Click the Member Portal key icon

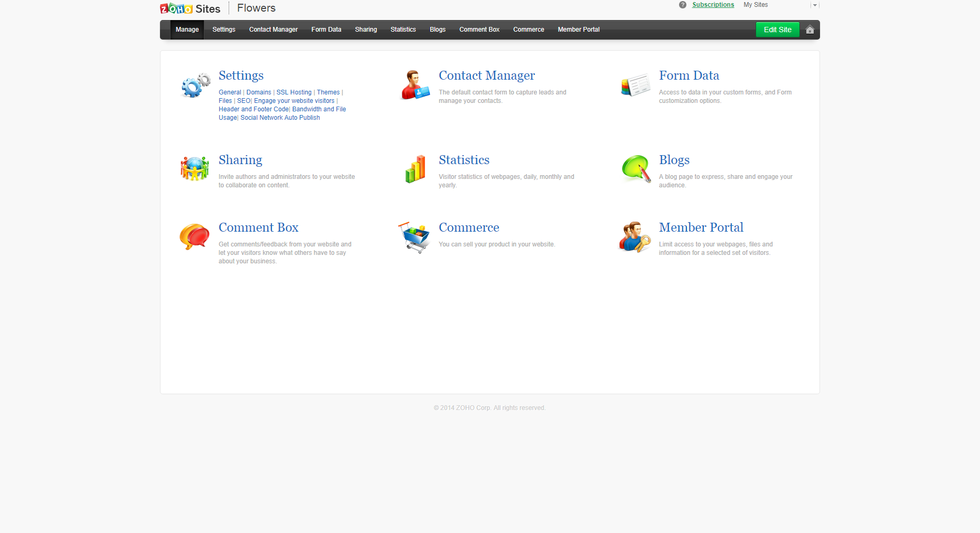tap(635, 237)
